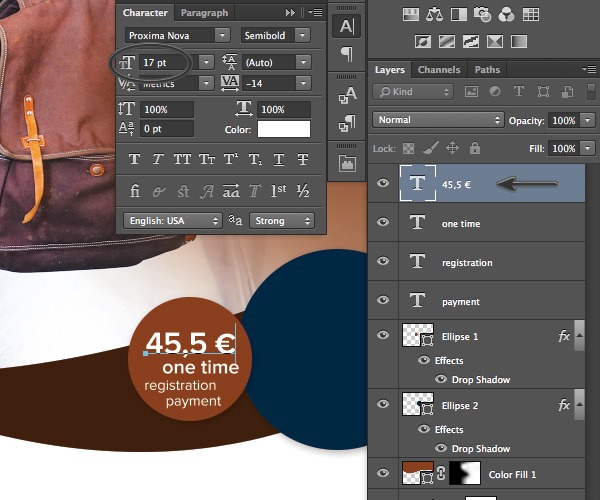Add a Color Balance adjustment

(x=434, y=15)
